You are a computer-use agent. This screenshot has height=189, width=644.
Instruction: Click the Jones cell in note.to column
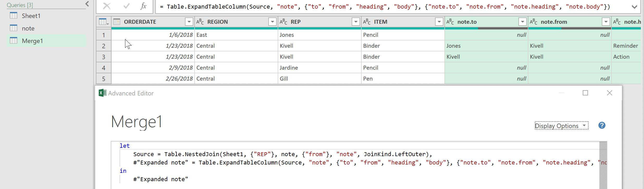486,46
